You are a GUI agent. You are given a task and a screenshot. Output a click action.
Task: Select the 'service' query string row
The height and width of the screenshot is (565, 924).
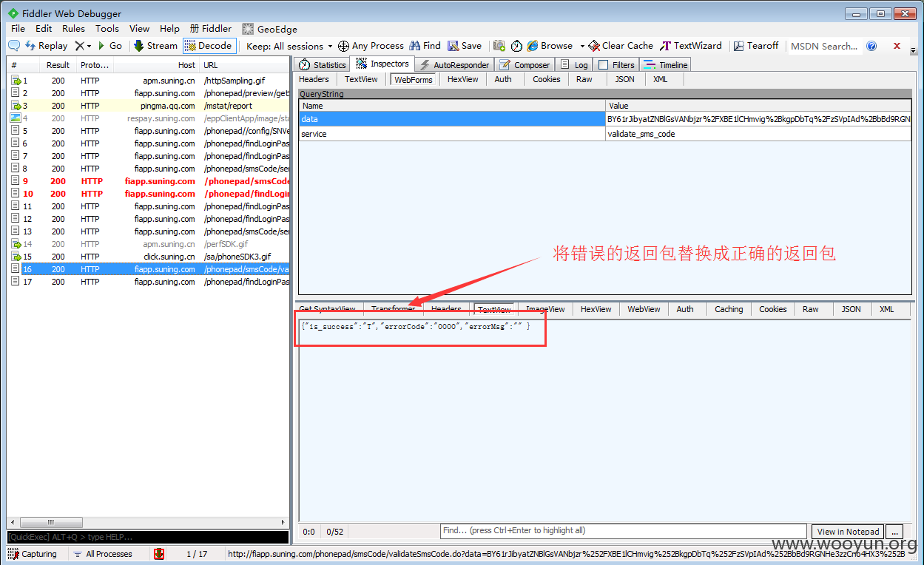pyautogui.click(x=604, y=134)
